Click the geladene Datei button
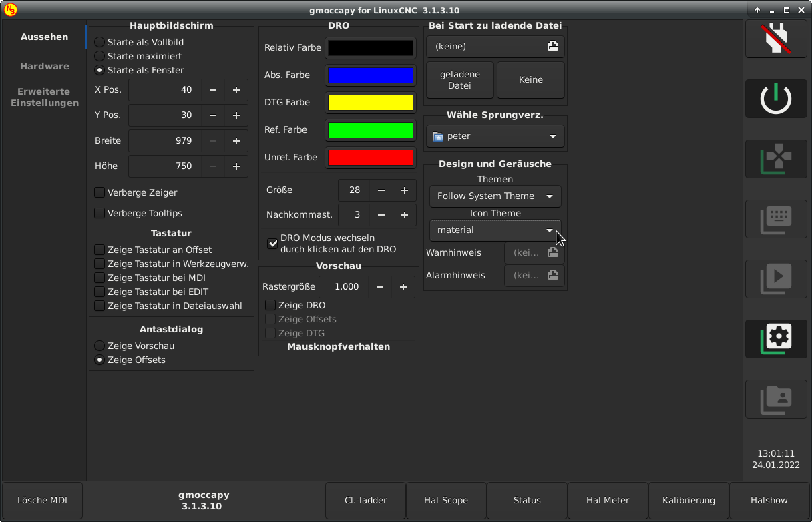This screenshot has width=812, height=522. coord(460,80)
